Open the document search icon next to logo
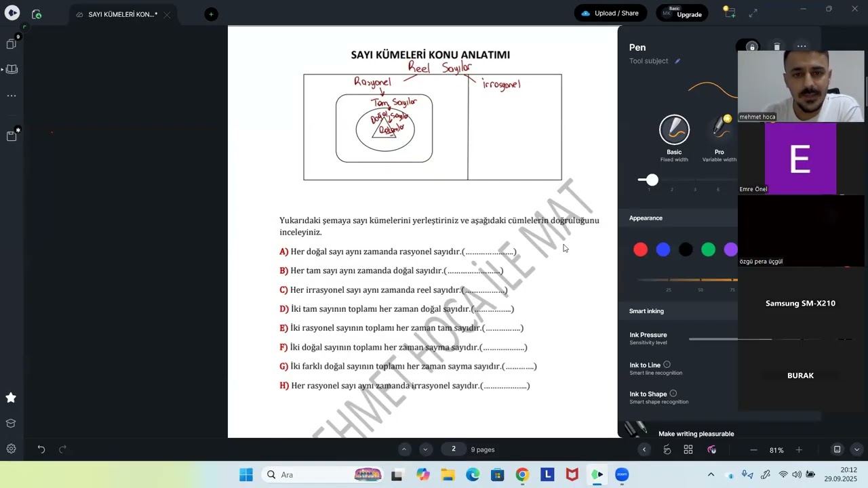This screenshot has height=488, width=868. pos(37,14)
